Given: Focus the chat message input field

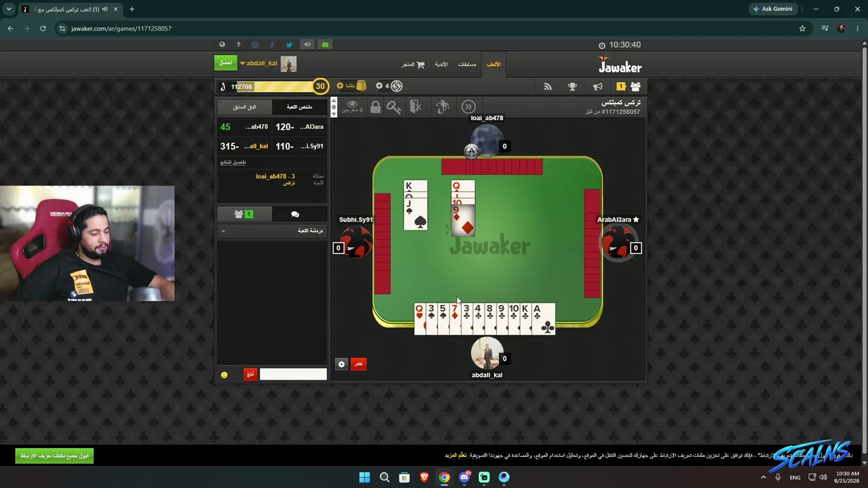Looking at the screenshot, I should coord(293,374).
